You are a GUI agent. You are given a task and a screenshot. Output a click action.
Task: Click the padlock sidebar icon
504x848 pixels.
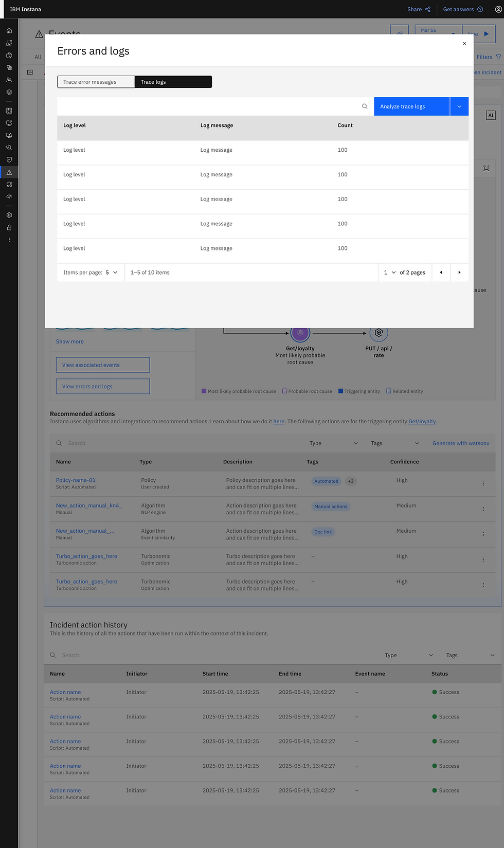(9, 228)
